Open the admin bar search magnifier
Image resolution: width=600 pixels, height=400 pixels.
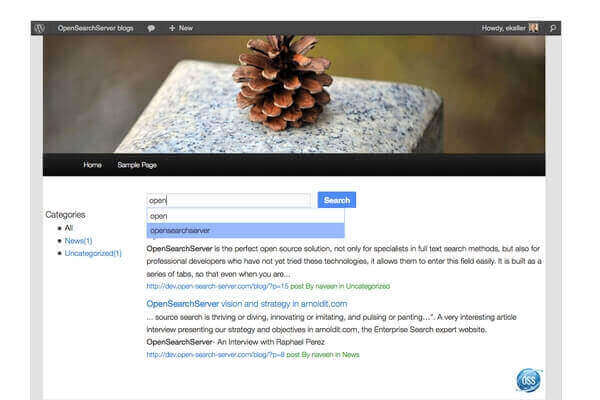pyautogui.click(x=553, y=28)
